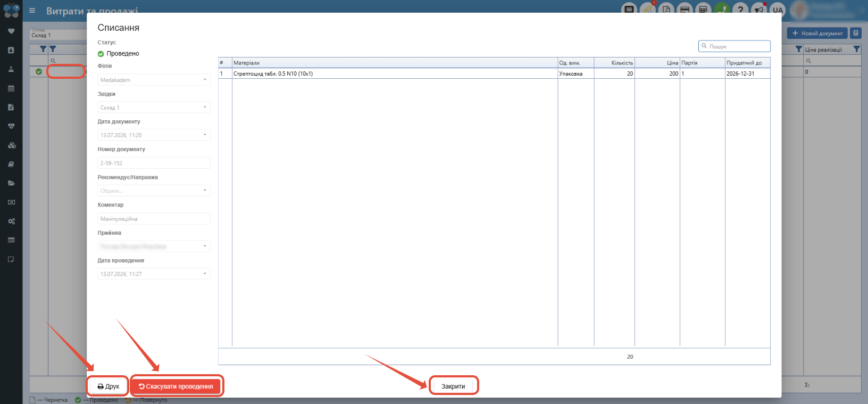Click the Закрити button
The image size is (868, 404).
pos(453,386)
